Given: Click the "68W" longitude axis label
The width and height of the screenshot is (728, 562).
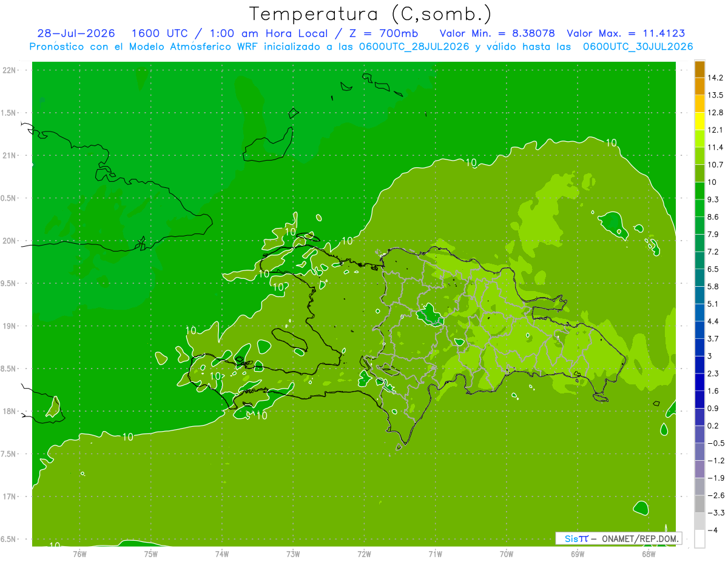Looking at the screenshot, I should (x=649, y=554).
